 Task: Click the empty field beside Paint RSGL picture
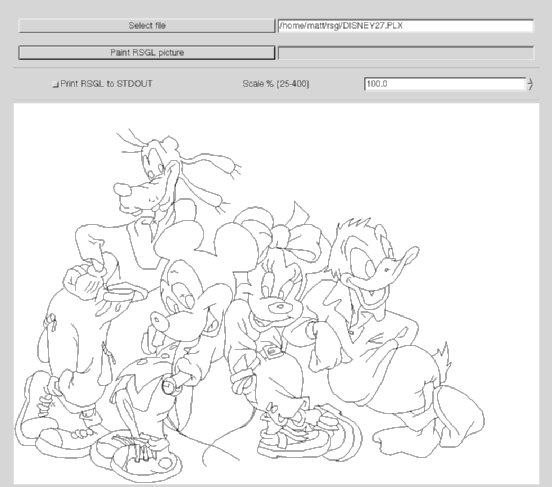coord(406,53)
